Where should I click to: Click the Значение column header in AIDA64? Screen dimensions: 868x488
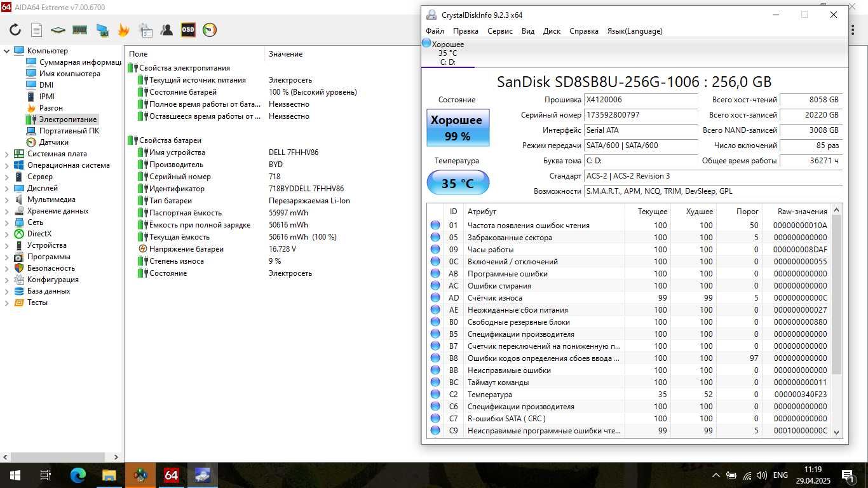tap(285, 54)
